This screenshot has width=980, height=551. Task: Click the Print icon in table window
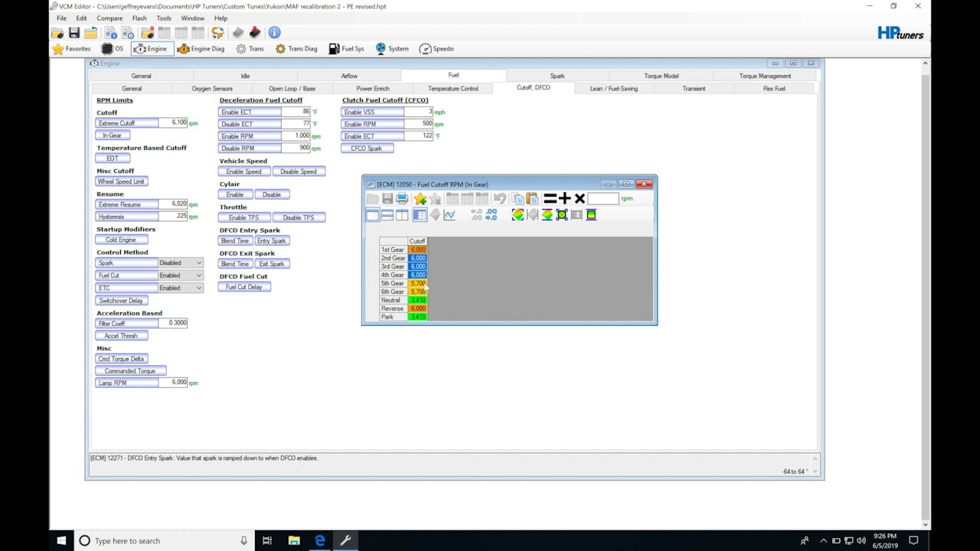click(x=402, y=199)
